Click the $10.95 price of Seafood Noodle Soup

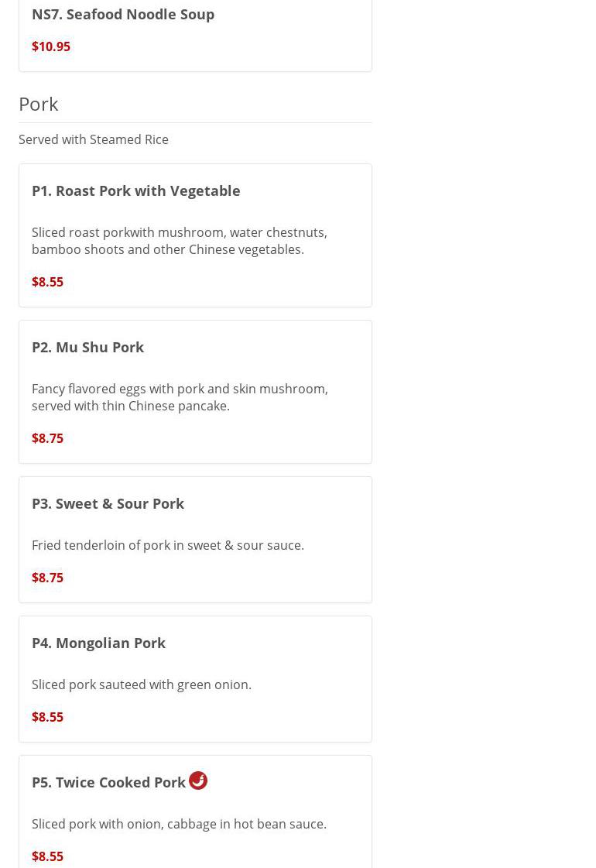[51, 46]
